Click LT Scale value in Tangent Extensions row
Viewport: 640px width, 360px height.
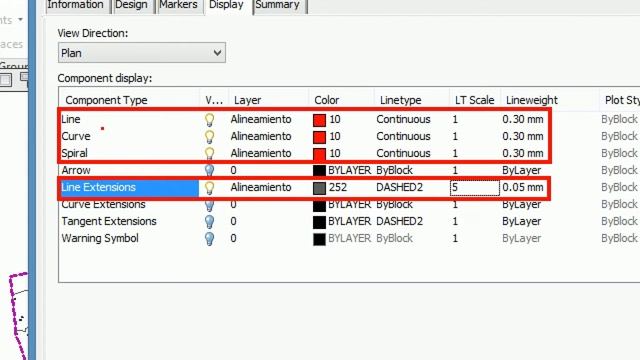[455, 221]
